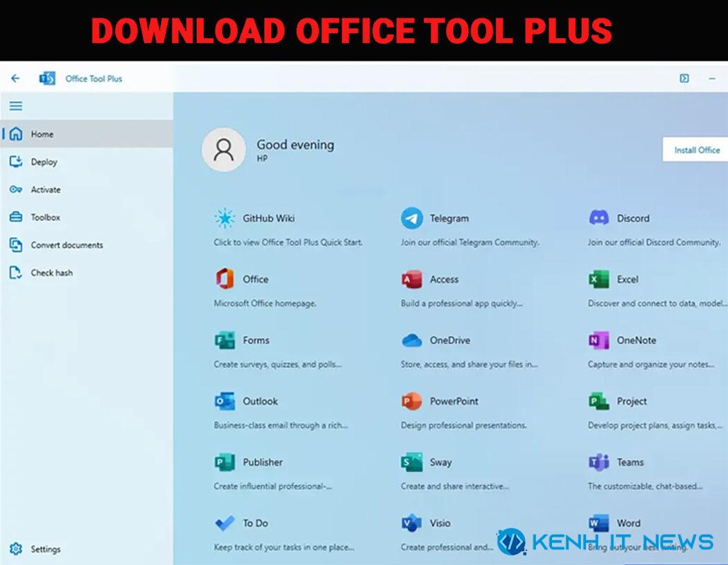
Task: Open the Telegram community link
Action: [x=449, y=218]
